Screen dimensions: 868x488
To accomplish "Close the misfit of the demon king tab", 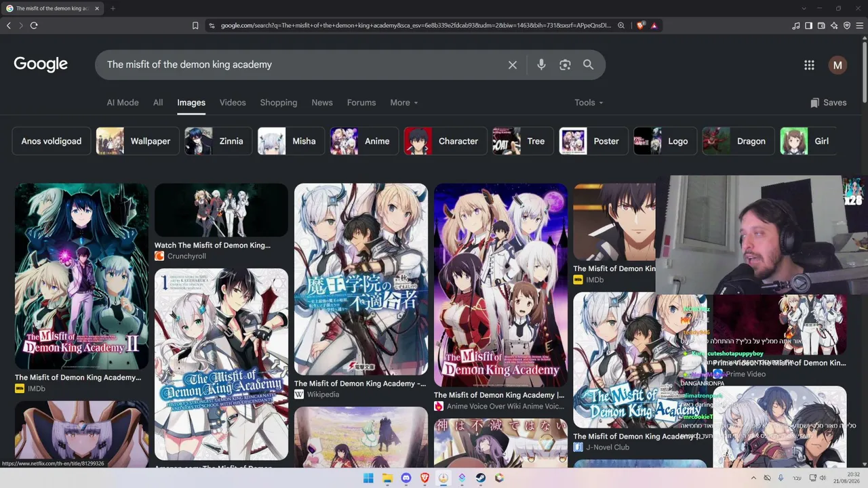I will (x=97, y=8).
